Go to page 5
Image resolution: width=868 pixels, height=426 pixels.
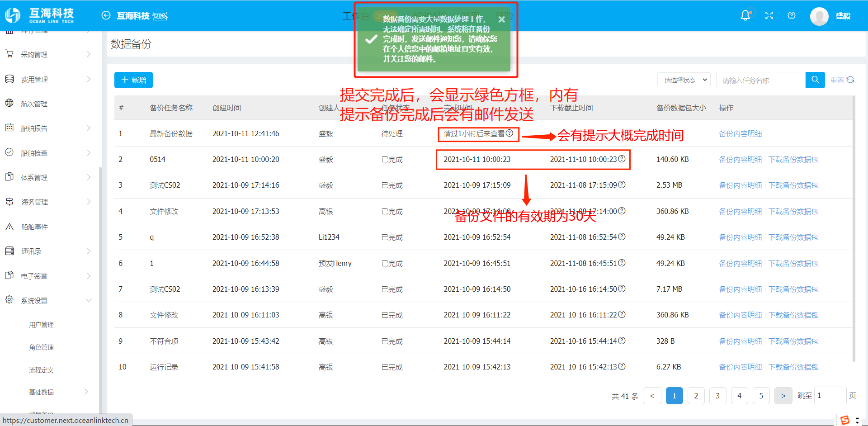click(x=761, y=396)
